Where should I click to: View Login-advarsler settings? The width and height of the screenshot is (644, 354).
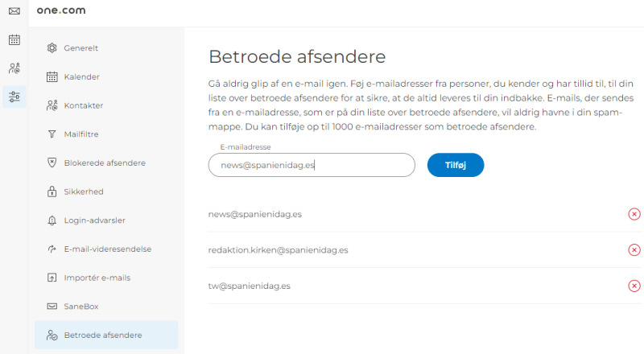94,220
